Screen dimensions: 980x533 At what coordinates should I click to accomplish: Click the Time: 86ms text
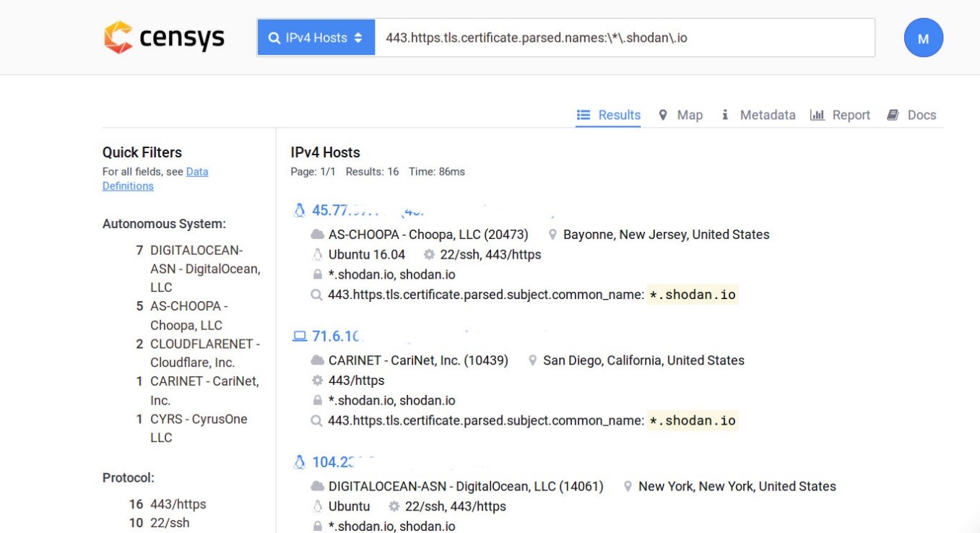[437, 172]
